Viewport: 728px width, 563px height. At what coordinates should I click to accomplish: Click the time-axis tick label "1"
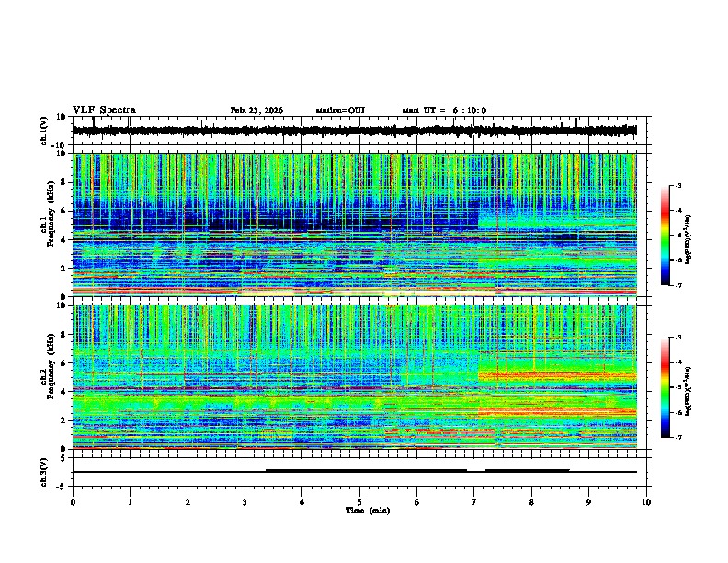pyautogui.click(x=130, y=502)
